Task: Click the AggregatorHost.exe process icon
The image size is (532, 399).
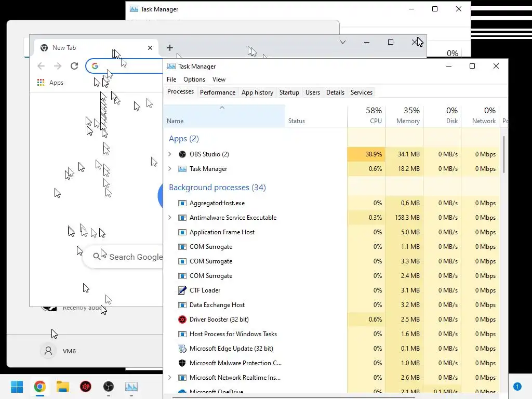Action: (182, 203)
